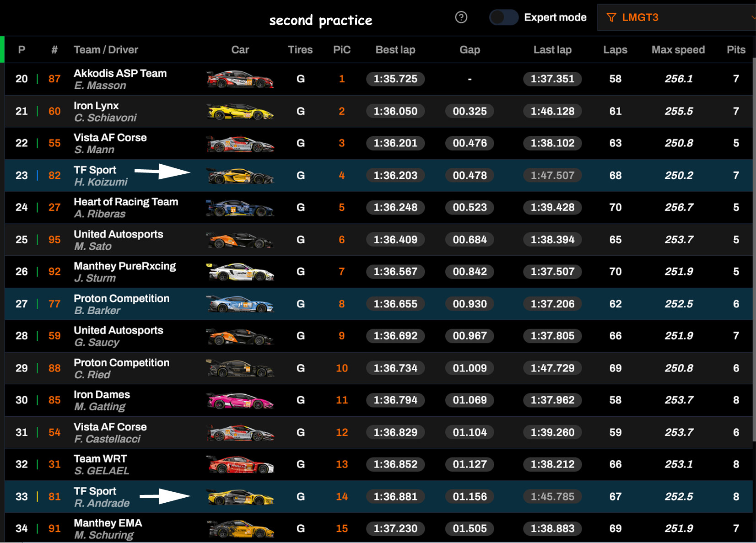Viewport: 756px width, 543px height.
Task: Click the 1:45.785 last lap badge
Action: [552, 497]
